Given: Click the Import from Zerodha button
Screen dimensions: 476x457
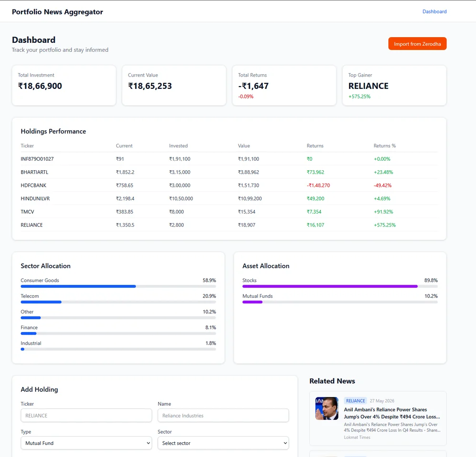Looking at the screenshot, I should pos(417,44).
